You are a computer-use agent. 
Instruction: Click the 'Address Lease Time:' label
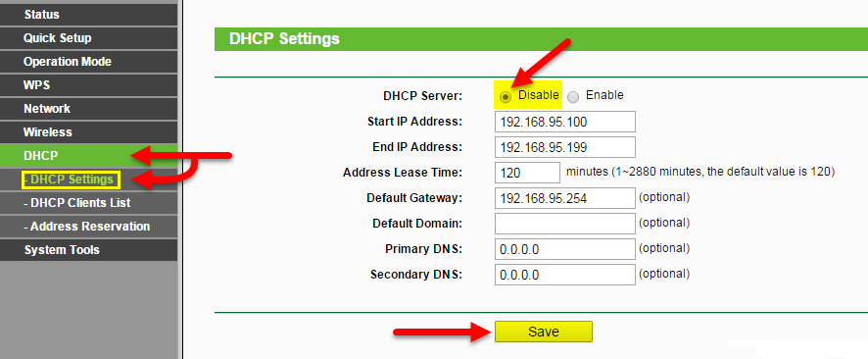pos(403,173)
